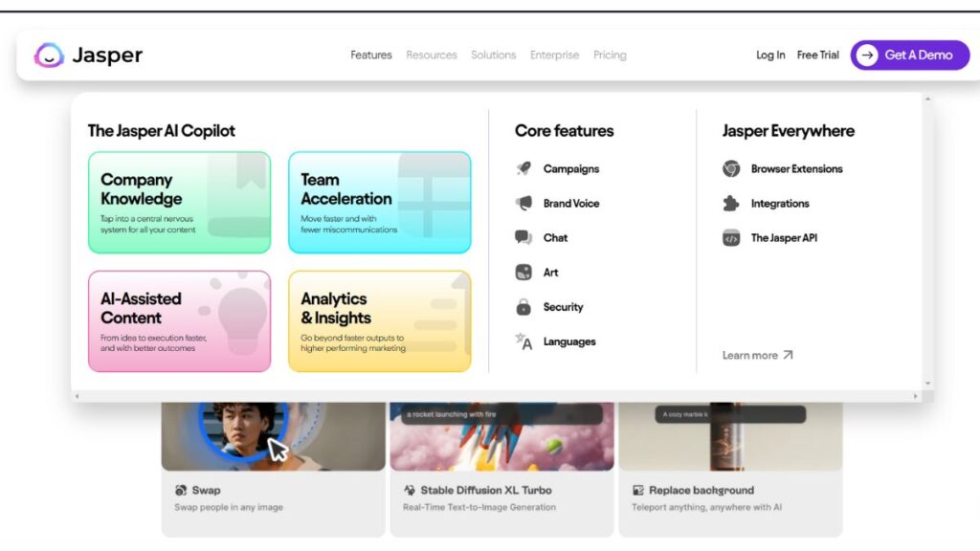Image resolution: width=980 pixels, height=551 pixels.
Task: Click the Campaigns rocket icon
Action: coord(523,169)
